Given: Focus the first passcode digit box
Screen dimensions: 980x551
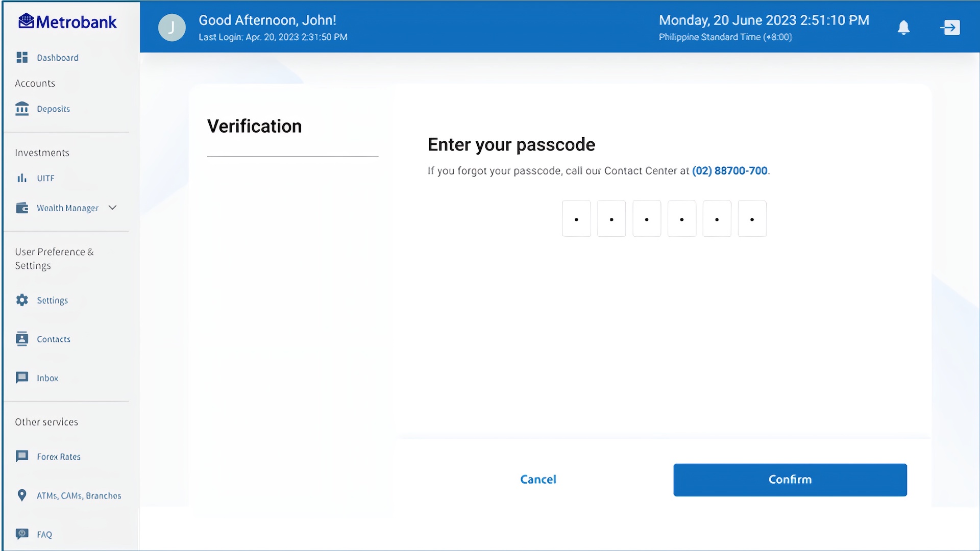Looking at the screenshot, I should coord(576,219).
